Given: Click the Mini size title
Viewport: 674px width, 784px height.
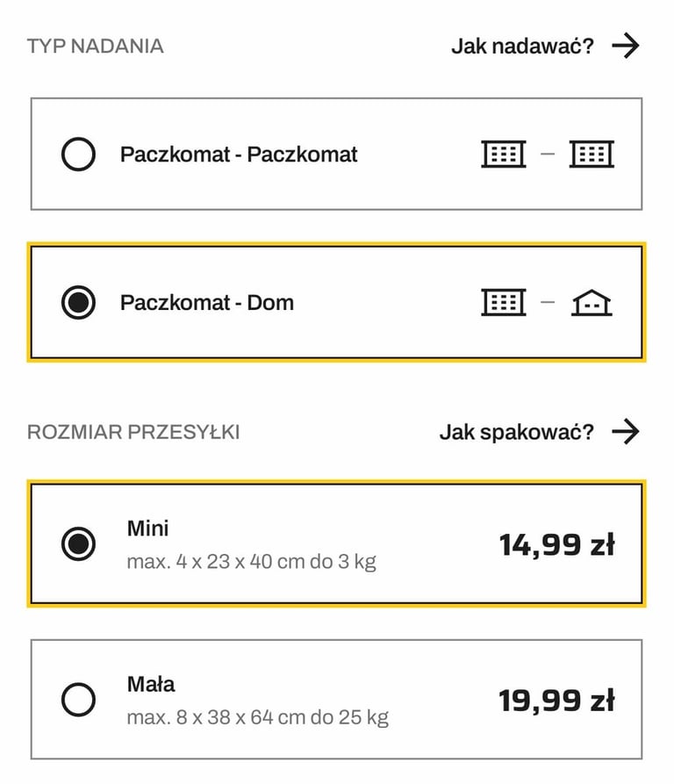Looking at the screenshot, I should (148, 529).
